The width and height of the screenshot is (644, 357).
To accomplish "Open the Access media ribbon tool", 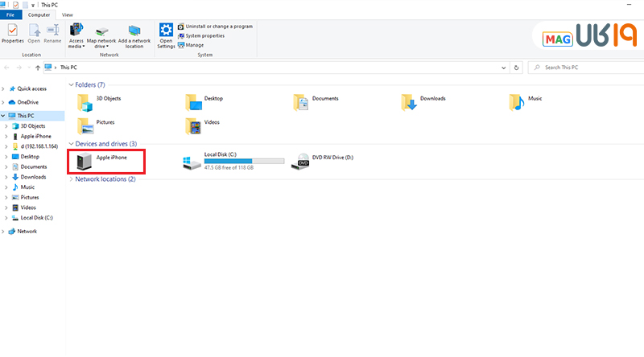I will coord(76,33).
